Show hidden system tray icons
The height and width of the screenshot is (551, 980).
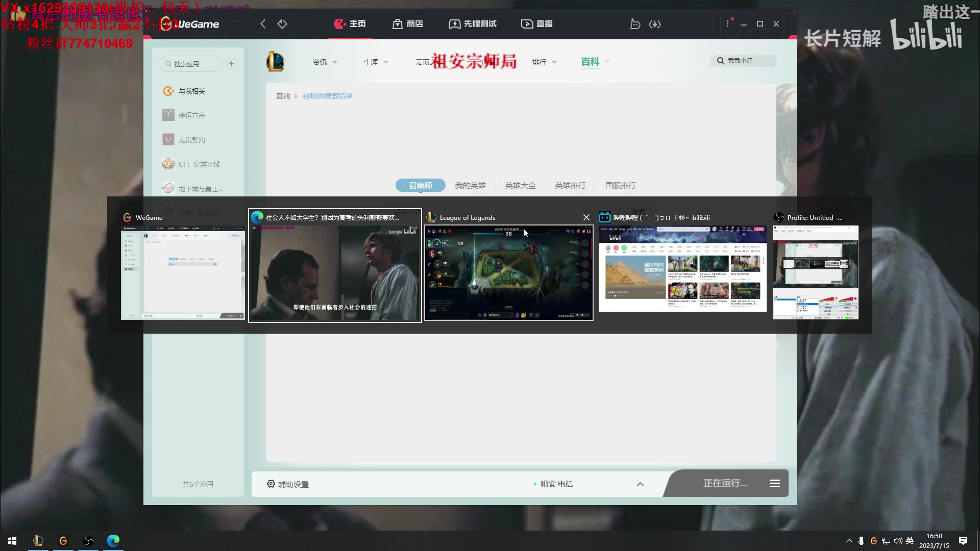849,541
